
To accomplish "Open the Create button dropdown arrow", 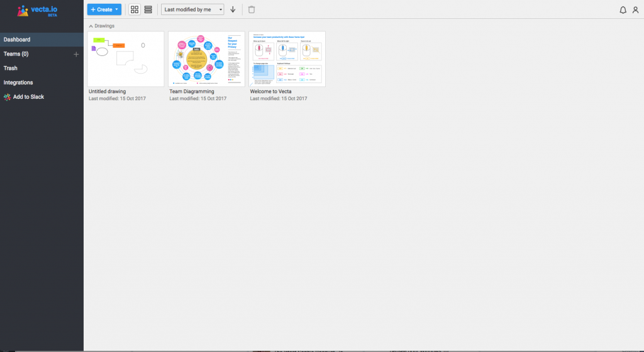I will coord(116,9).
